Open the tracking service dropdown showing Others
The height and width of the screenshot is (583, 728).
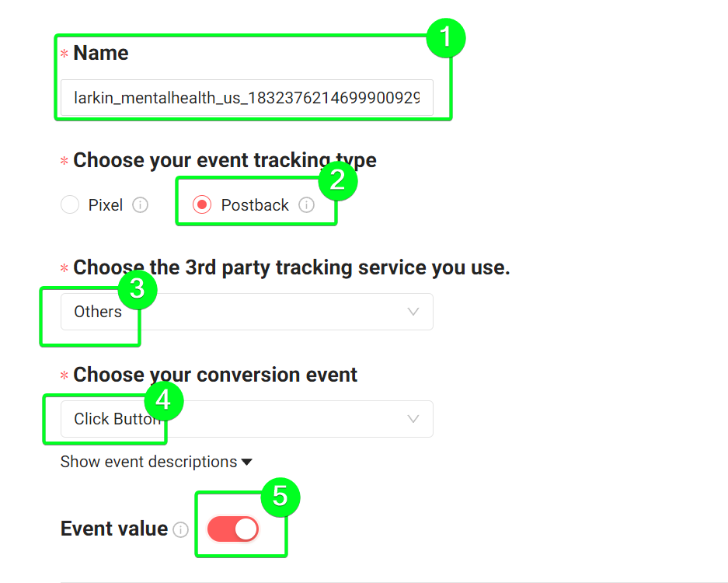click(247, 312)
